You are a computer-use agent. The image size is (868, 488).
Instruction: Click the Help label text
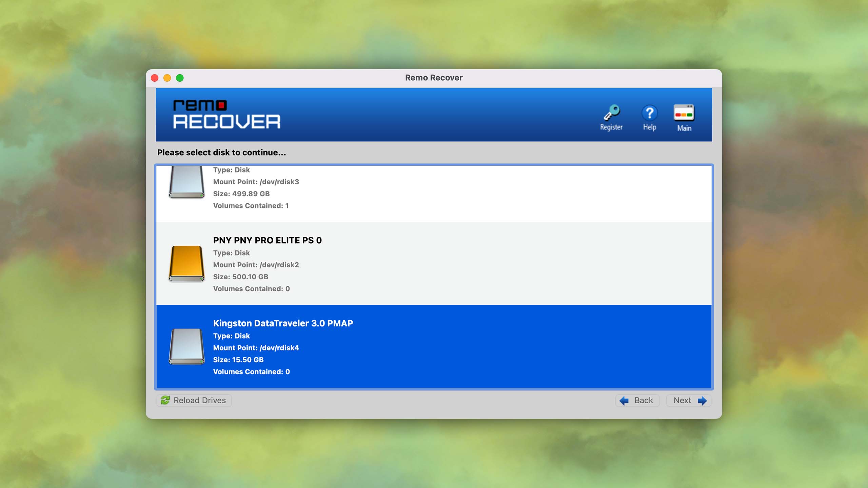click(x=650, y=127)
